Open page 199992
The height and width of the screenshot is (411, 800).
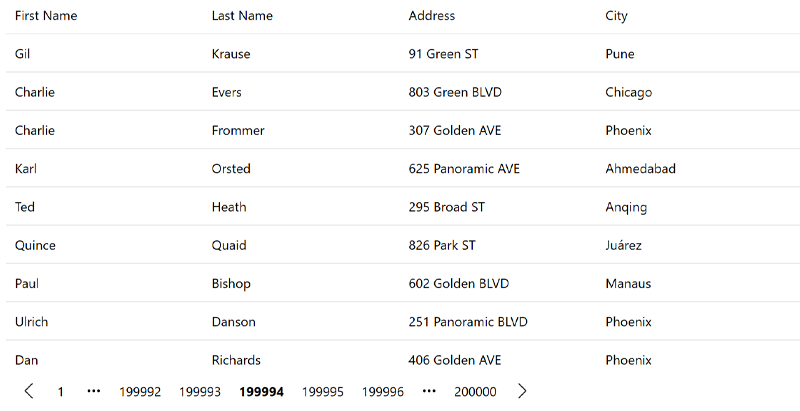click(x=140, y=392)
